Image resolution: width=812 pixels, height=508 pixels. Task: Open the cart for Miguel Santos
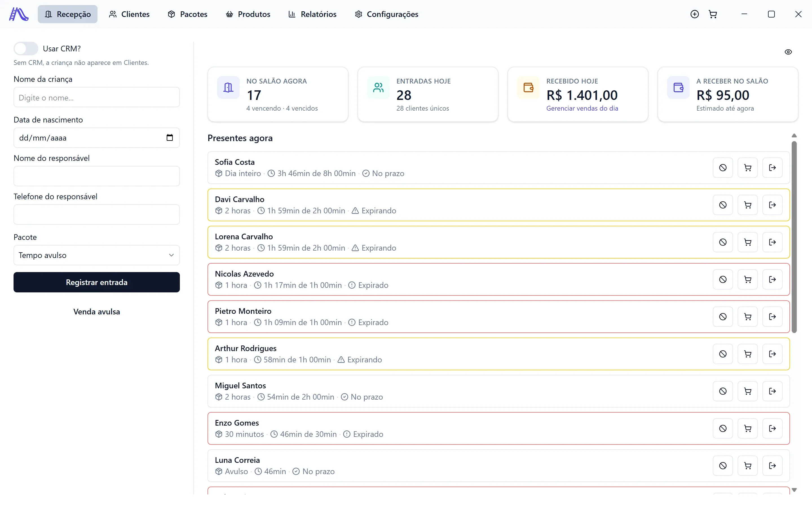[x=748, y=391]
